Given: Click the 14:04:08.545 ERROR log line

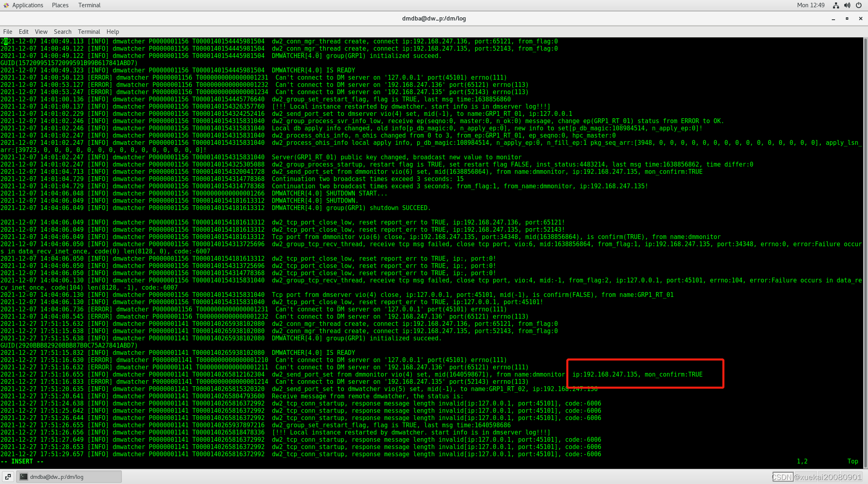Looking at the screenshot, I should [264, 317].
